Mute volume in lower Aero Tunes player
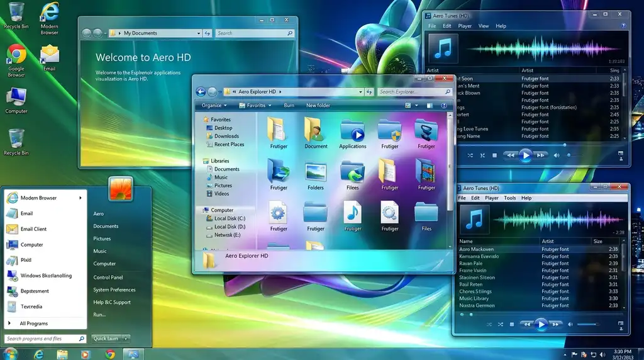Viewport: 644px width, 360px height. [x=570, y=324]
